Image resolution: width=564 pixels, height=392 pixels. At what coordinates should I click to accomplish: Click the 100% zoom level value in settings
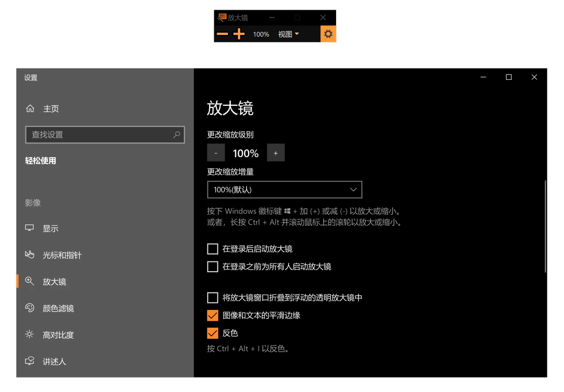pyautogui.click(x=246, y=153)
